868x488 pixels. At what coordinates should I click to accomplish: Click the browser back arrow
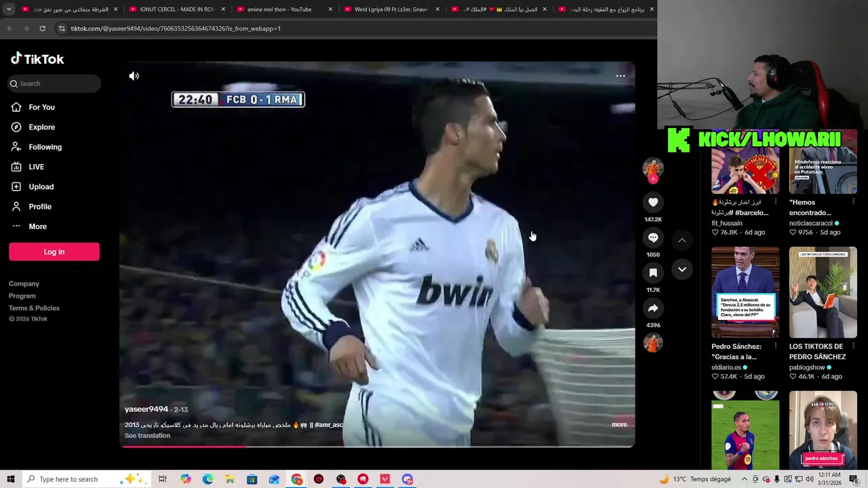coord(9,28)
